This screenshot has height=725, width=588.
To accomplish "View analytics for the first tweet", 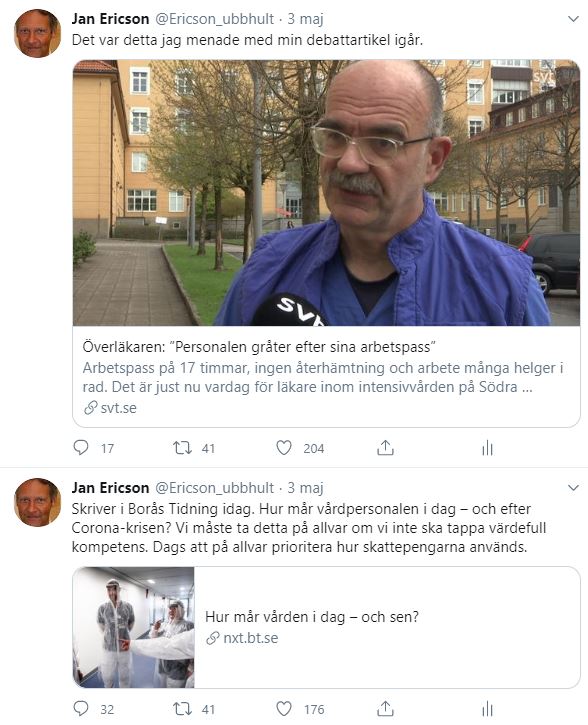I will (488, 448).
